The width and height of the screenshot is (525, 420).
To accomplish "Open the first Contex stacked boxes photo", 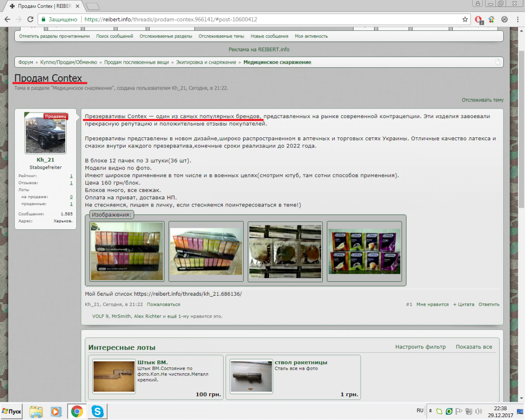I will tap(127, 251).
